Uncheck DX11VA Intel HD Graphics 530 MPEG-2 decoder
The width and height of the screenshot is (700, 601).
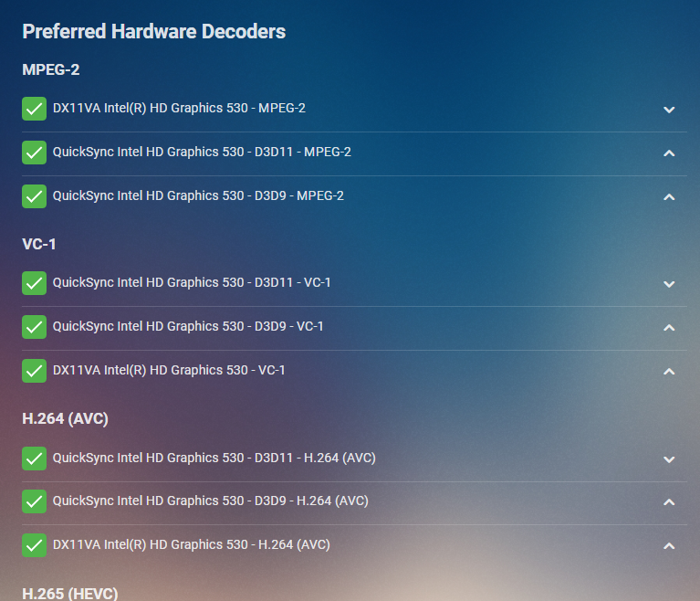[34, 109]
